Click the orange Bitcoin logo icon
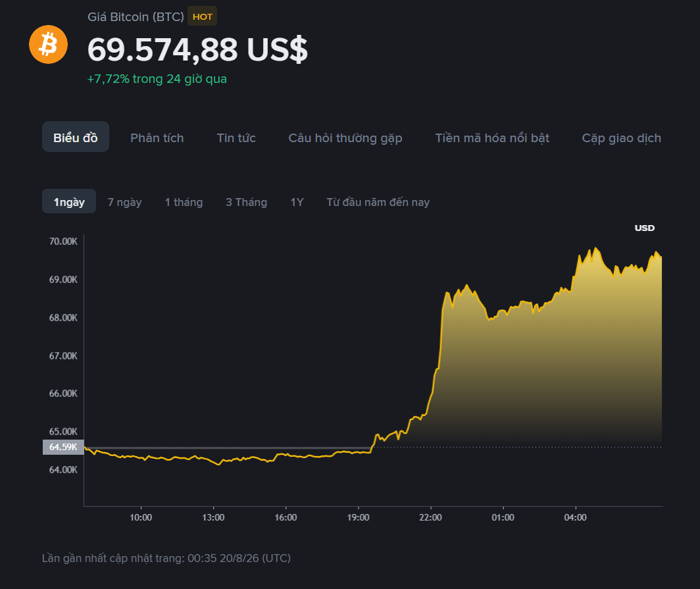Viewport: 700px width, 589px height. click(x=48, y=44)
